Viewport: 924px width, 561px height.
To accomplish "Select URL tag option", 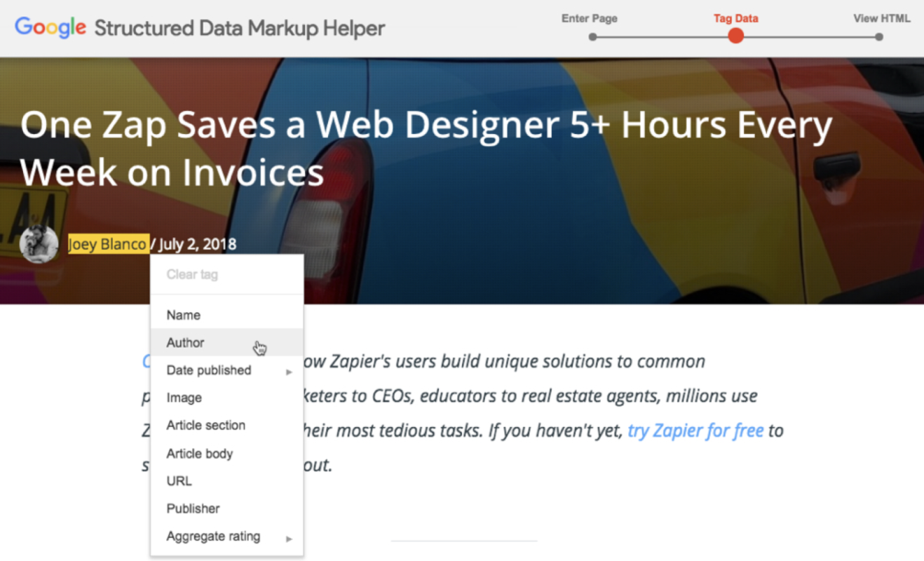I will (x=179, y=481).
